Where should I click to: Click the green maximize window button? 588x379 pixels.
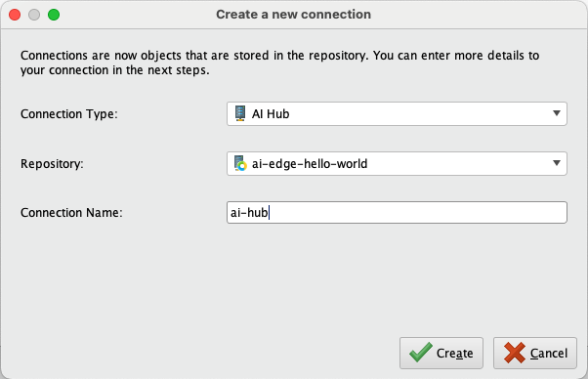[x=54, y=15]
